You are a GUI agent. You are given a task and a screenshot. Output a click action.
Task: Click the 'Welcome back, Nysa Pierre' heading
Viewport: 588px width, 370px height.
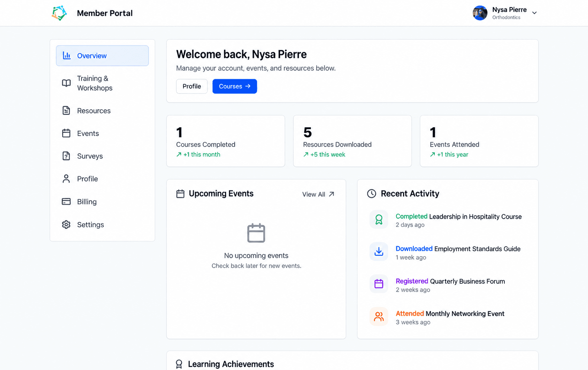click(241, 54)
